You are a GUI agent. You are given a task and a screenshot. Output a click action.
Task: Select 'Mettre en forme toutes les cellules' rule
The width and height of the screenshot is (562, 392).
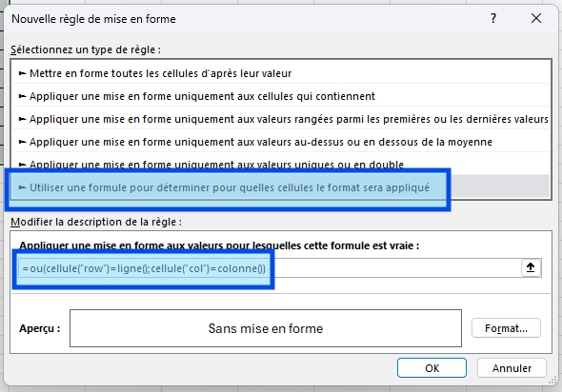pyautogui.click(x=281, y=73)
